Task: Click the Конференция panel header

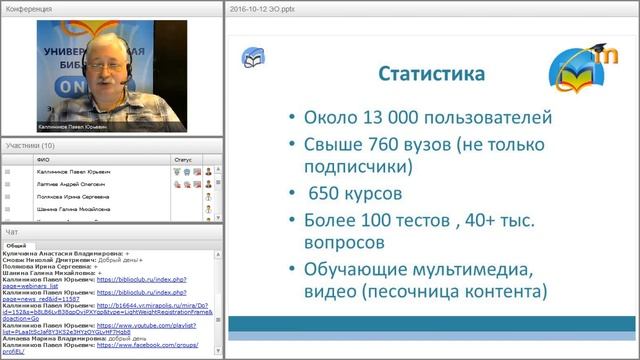Action: [112, 9]
